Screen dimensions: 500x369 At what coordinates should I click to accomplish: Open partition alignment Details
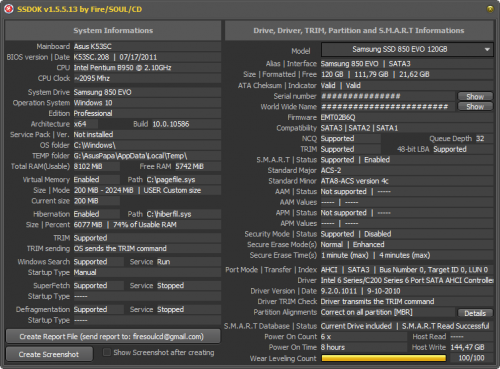pos(475,313)
